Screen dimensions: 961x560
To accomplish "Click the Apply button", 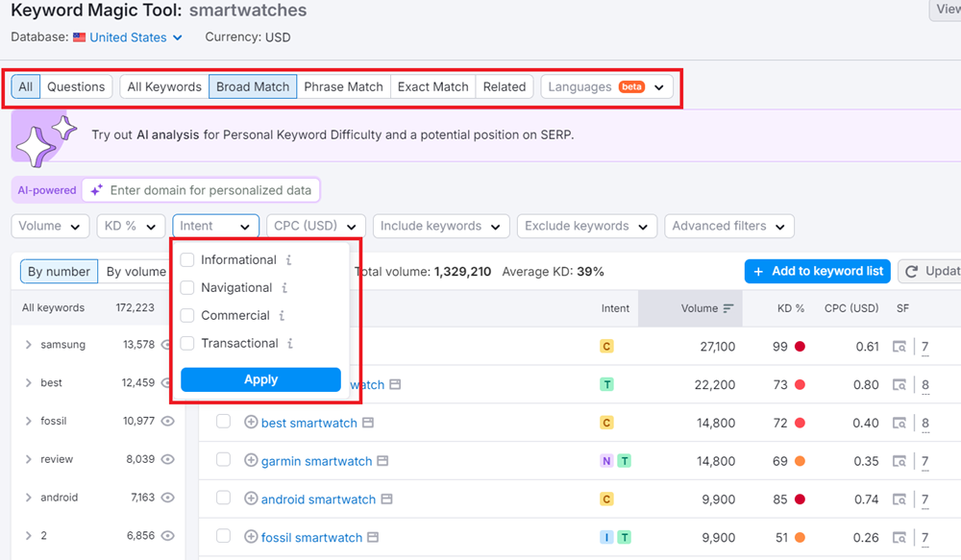I will tap(260, 379).
